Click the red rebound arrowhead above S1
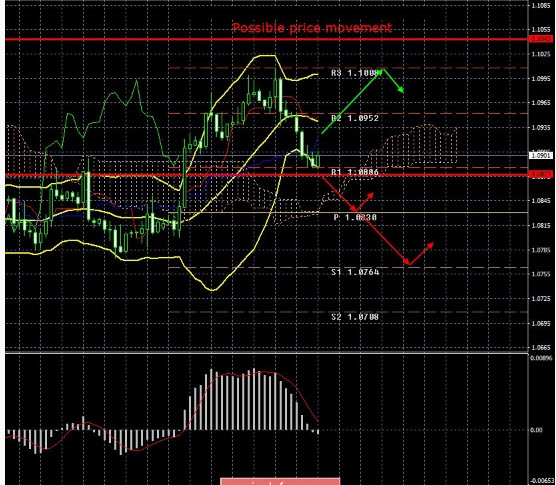 pyautogui.click(x=430, y=245)
